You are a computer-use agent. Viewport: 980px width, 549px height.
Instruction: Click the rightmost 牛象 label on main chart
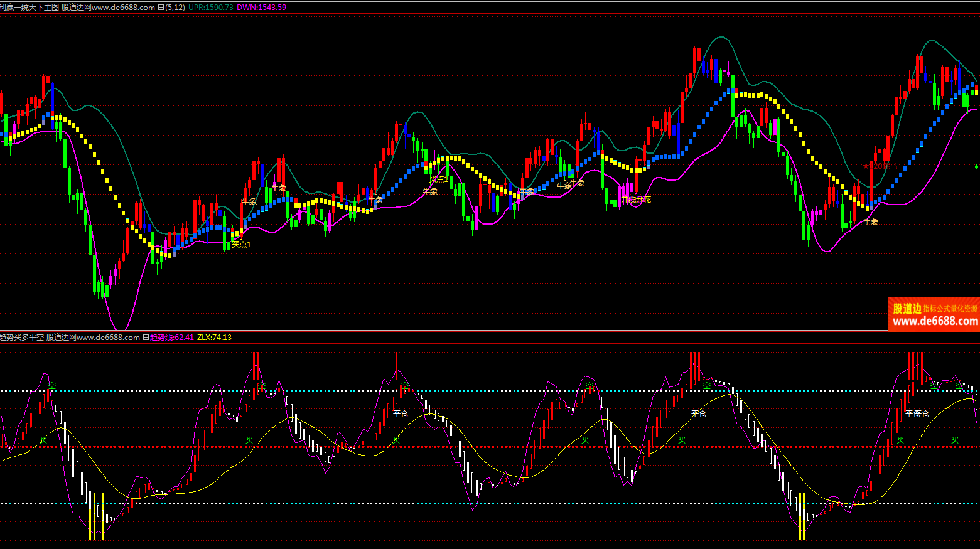tap(871, 222)
